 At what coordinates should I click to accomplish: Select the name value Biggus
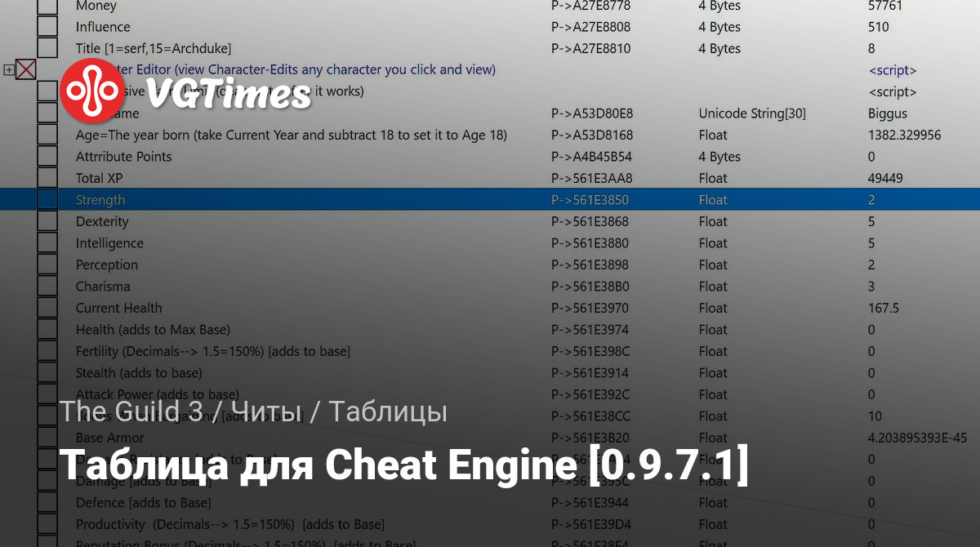[x=888, y=113]
